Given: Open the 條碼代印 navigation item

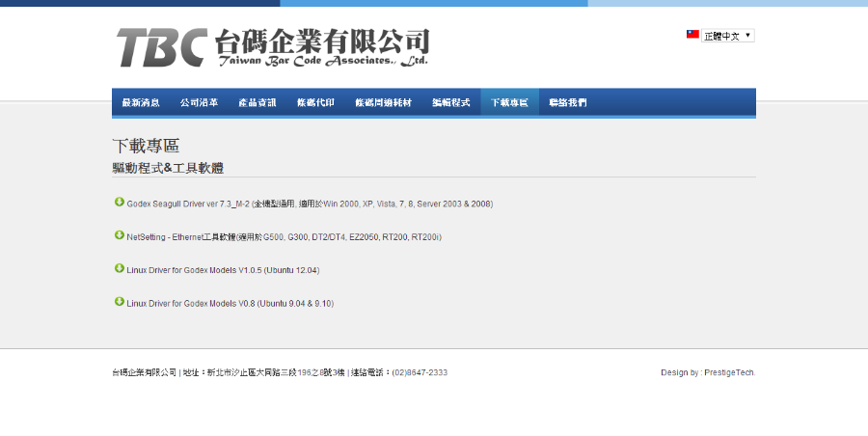Looking at the screenshot, I should click(x=315, y=102).
